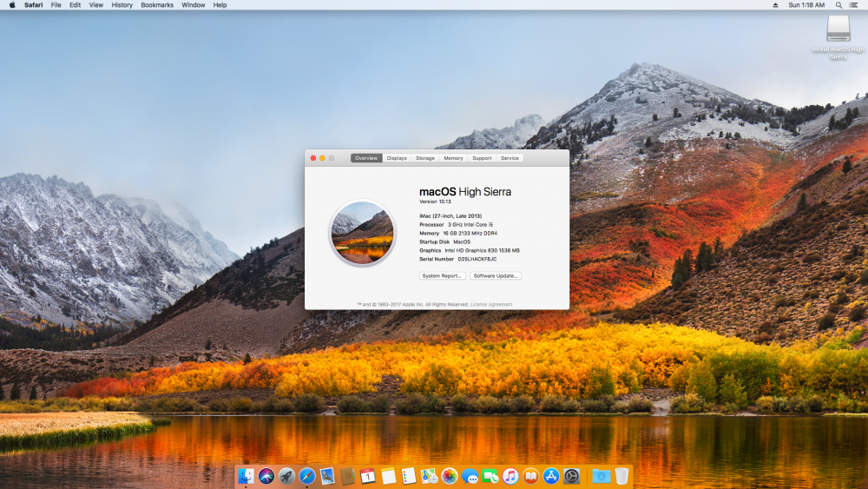Open iTunes music note icon
868x489 pixels.
pos(510,476)
